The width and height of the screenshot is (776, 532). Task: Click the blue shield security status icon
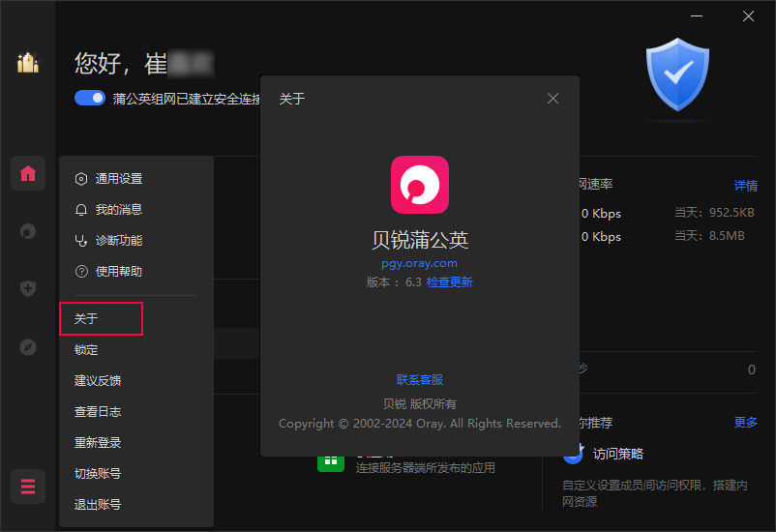[677, 74]
